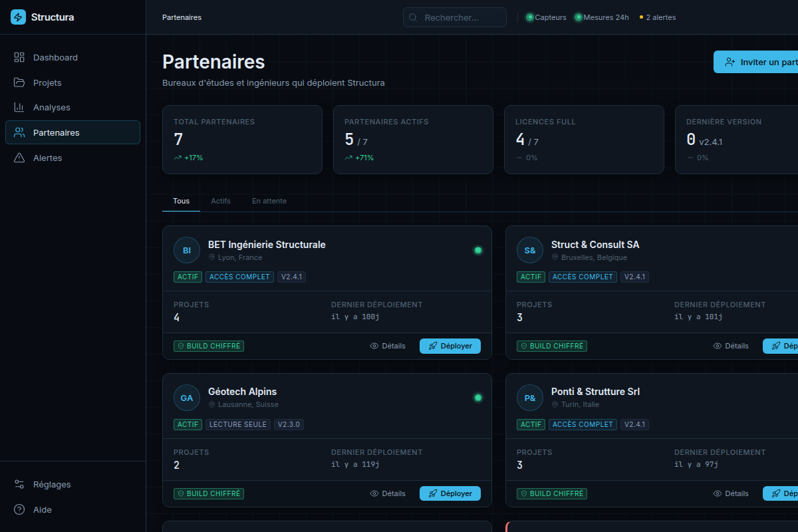Open Dashboard from the sidebar
Screen dimensions: 798x532
click(72, 58)
